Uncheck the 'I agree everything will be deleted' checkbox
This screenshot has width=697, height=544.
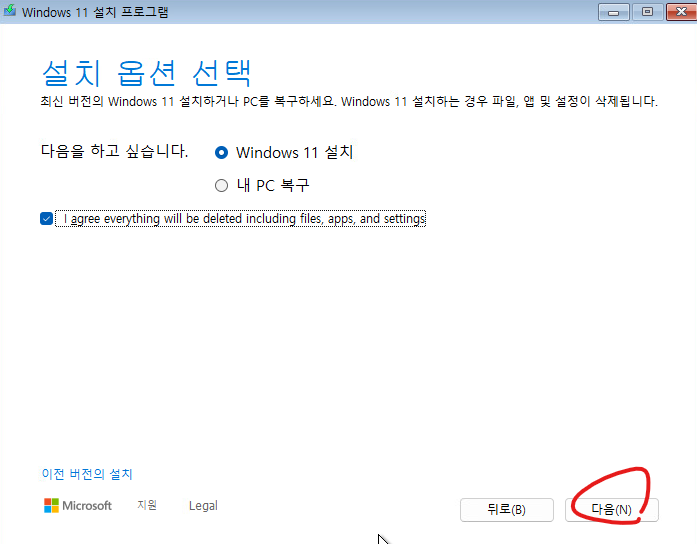(46, 219)
